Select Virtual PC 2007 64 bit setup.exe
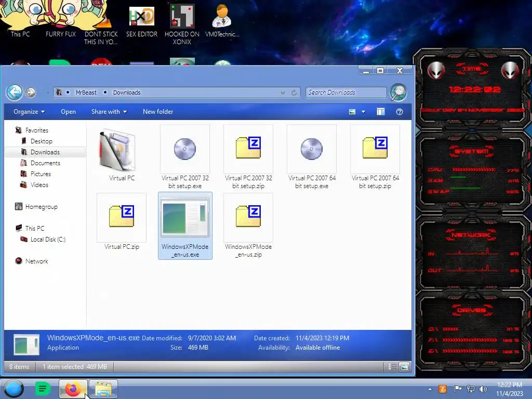Viewport: 532px width, 399px height. [312, 157]
